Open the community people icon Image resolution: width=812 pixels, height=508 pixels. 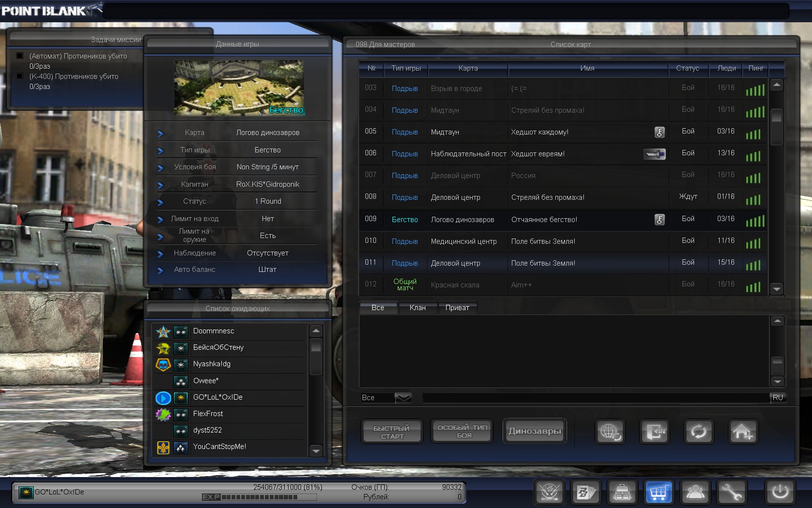tap(695, 493)
